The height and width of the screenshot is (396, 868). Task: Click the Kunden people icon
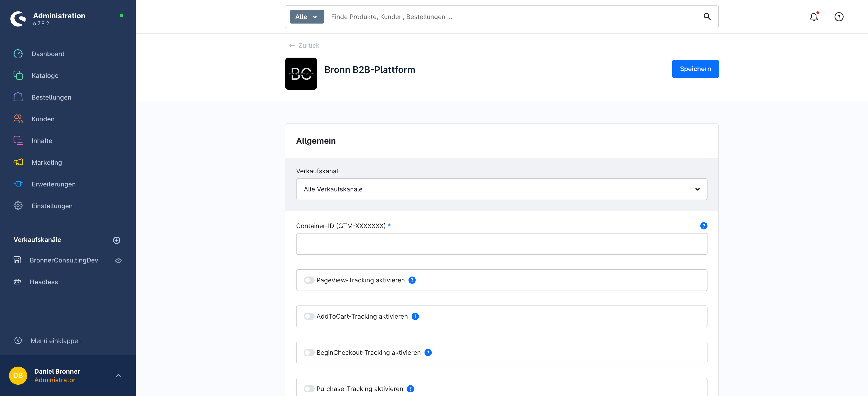[18, 119]
